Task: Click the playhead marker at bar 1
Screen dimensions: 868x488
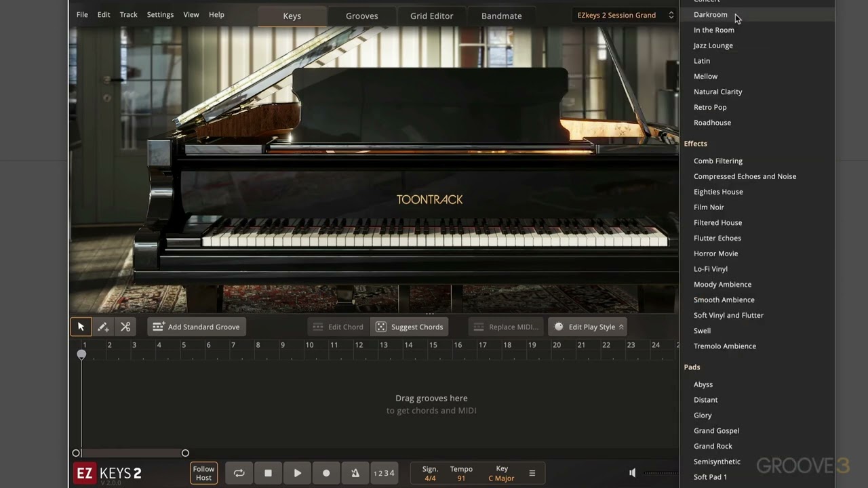Action: click(81, 354)
